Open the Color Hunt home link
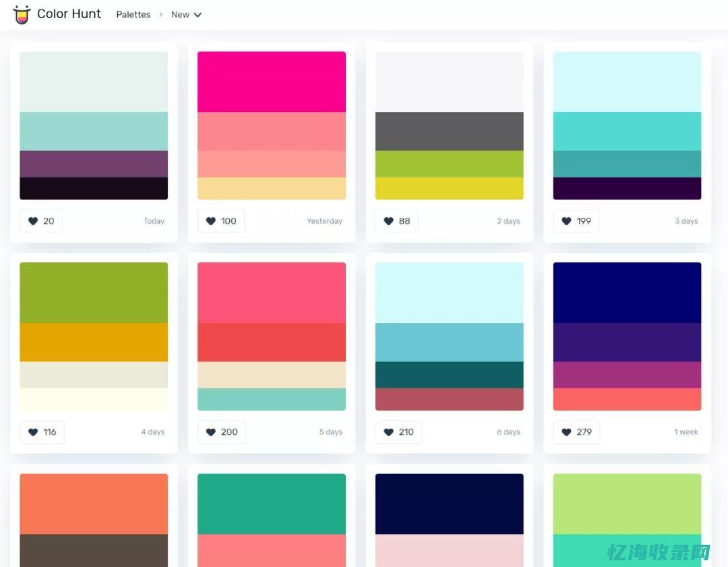The image size is (728, 567). tap(69, 14)
